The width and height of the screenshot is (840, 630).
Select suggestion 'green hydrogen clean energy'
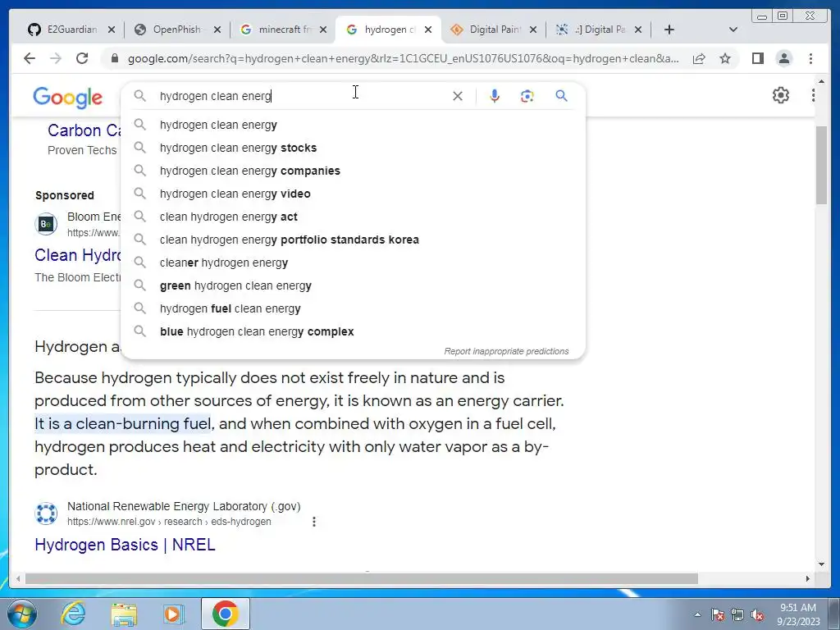(354, 286)
